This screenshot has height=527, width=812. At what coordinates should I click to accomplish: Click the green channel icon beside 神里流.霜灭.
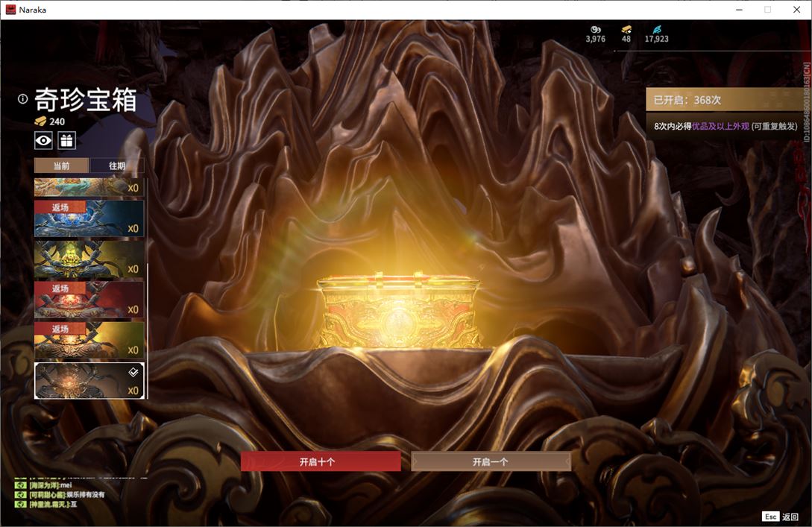(x=21, y=504)
